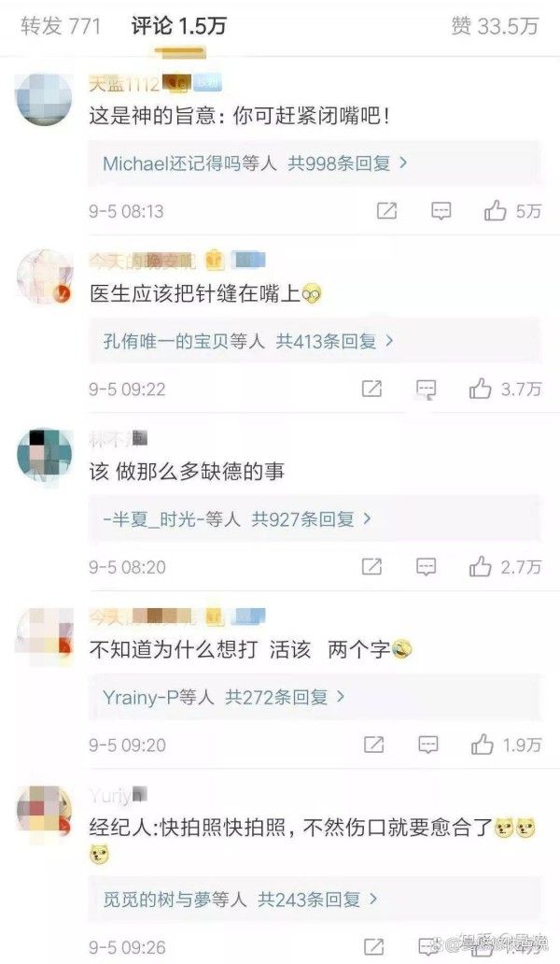Share icon on the 9-5 08:20 comment
The width and height of the screenshot is (560, 964).
371,566
